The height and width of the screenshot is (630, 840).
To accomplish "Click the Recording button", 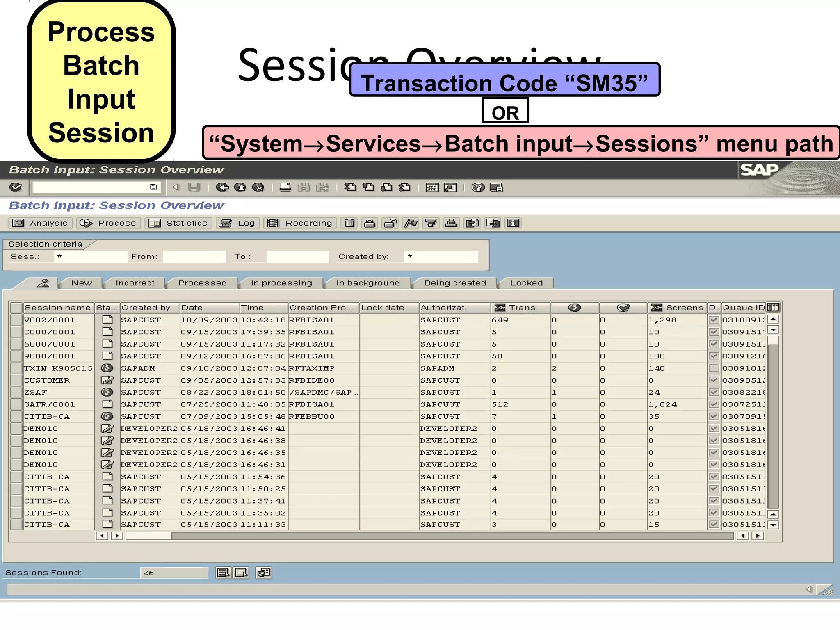I will (x=300, y=223).
